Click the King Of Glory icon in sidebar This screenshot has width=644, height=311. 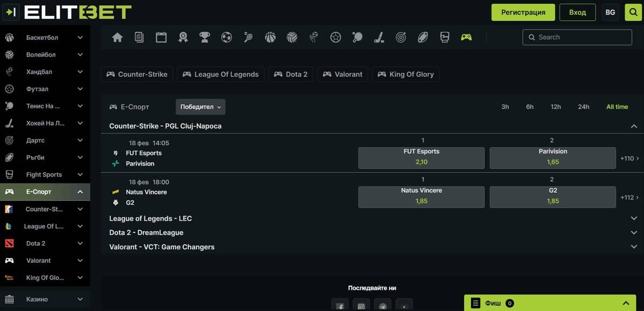[x=9, y=278]
